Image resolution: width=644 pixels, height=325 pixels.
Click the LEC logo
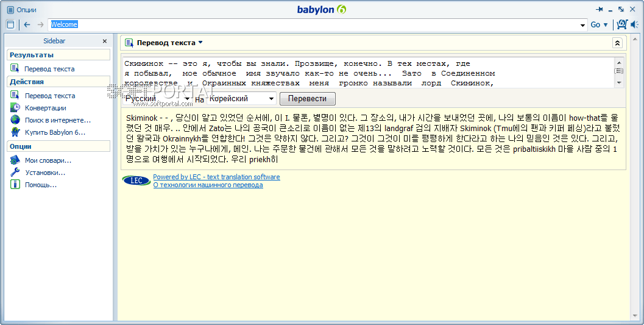[136, 180]
